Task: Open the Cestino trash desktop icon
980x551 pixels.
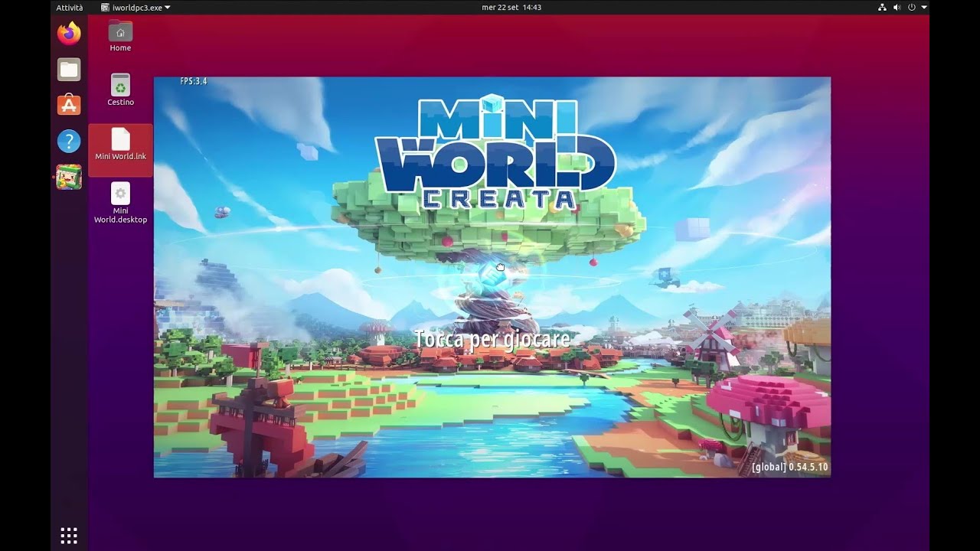Action: pyautogui.click(x=120, y=90)
